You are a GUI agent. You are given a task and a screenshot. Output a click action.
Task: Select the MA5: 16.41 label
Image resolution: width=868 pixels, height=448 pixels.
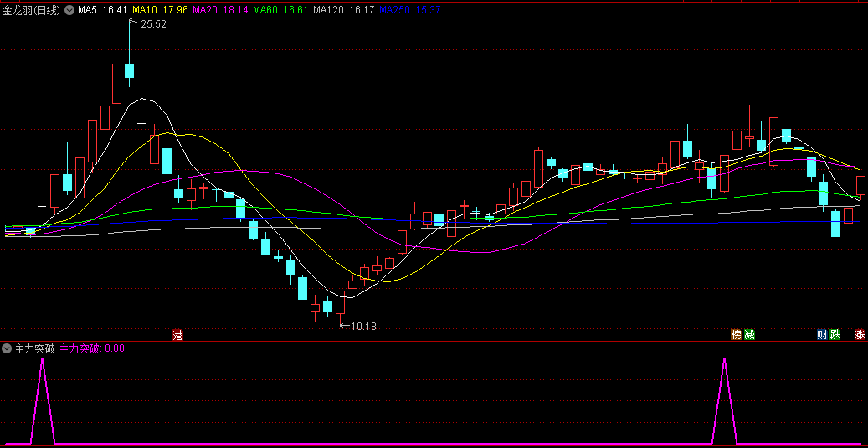coord(102,10)
